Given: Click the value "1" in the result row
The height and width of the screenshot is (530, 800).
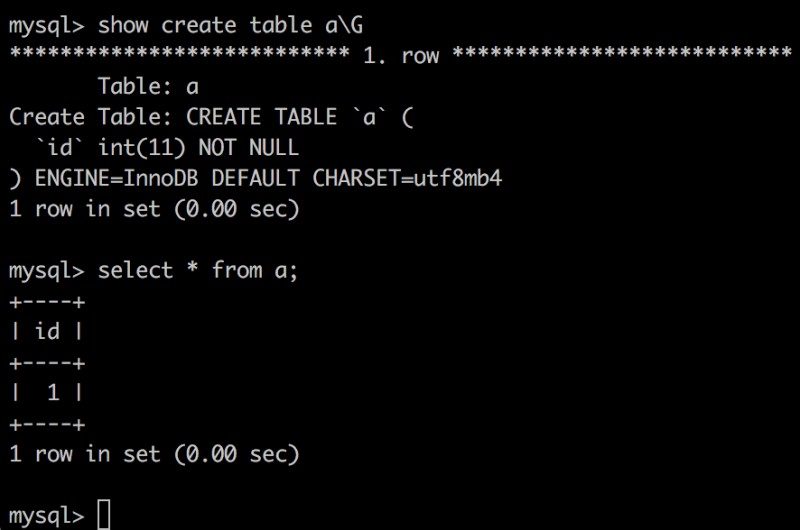Looking at the screenshot, I should (x=53, y=393).
